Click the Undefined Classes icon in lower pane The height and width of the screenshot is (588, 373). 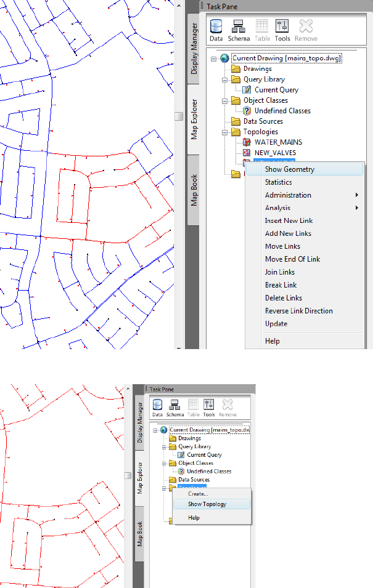coord(181,471)
